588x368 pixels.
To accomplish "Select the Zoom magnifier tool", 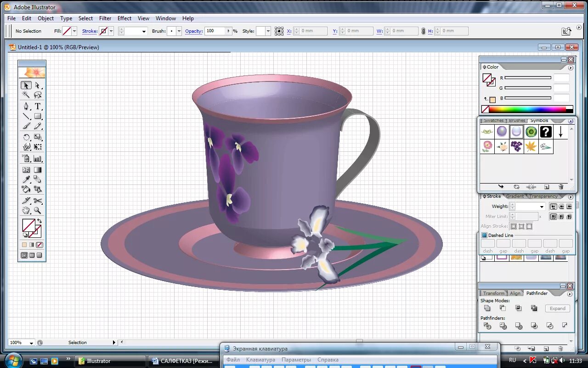I will [x=38, y=211].
